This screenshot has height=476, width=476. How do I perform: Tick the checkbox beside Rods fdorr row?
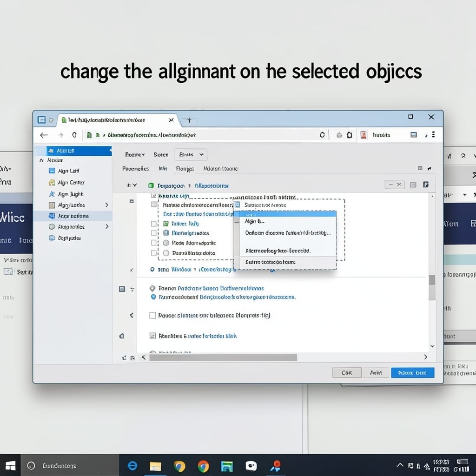pos(154,243)
